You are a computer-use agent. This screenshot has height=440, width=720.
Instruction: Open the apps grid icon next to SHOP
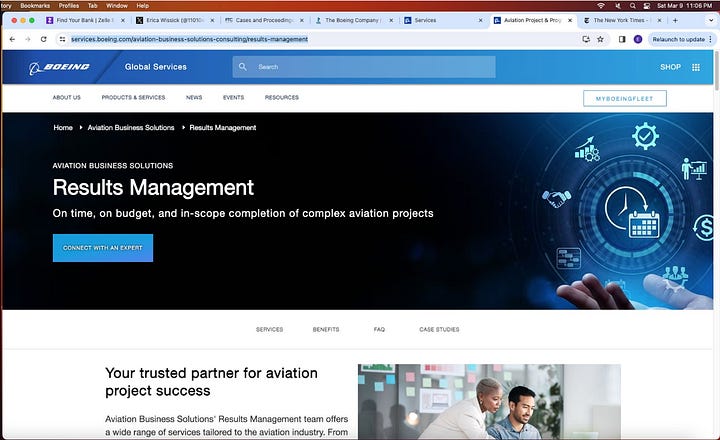pyautogui.click(x=696, y=68)
